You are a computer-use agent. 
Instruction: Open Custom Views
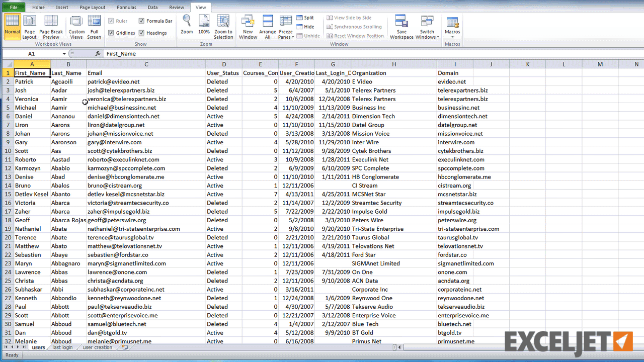coord(76,26)
